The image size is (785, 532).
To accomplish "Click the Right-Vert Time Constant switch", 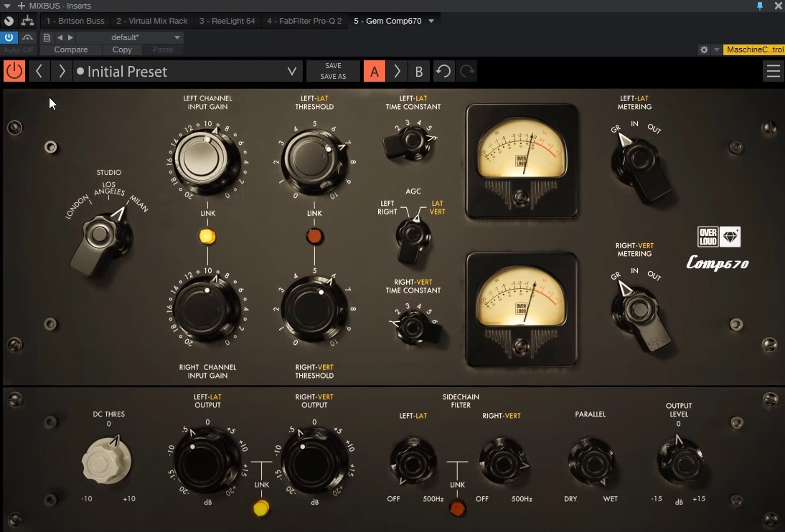I will coord(416,328).
